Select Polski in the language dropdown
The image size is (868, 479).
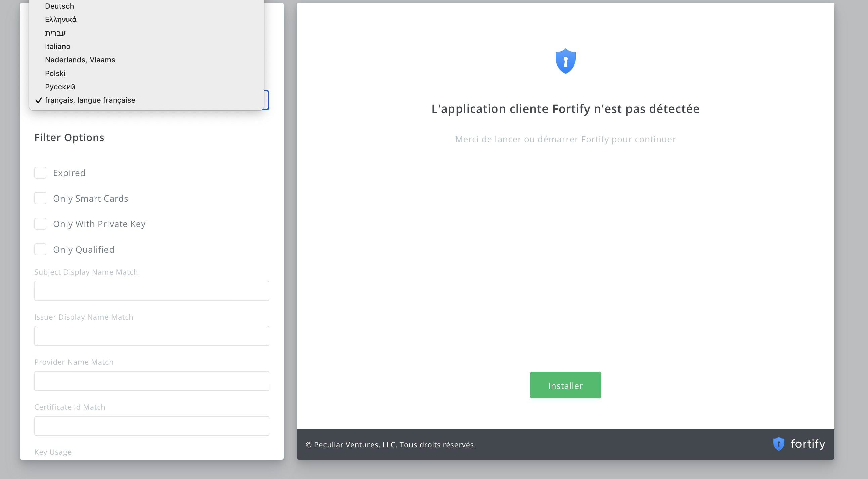(55, 73)
